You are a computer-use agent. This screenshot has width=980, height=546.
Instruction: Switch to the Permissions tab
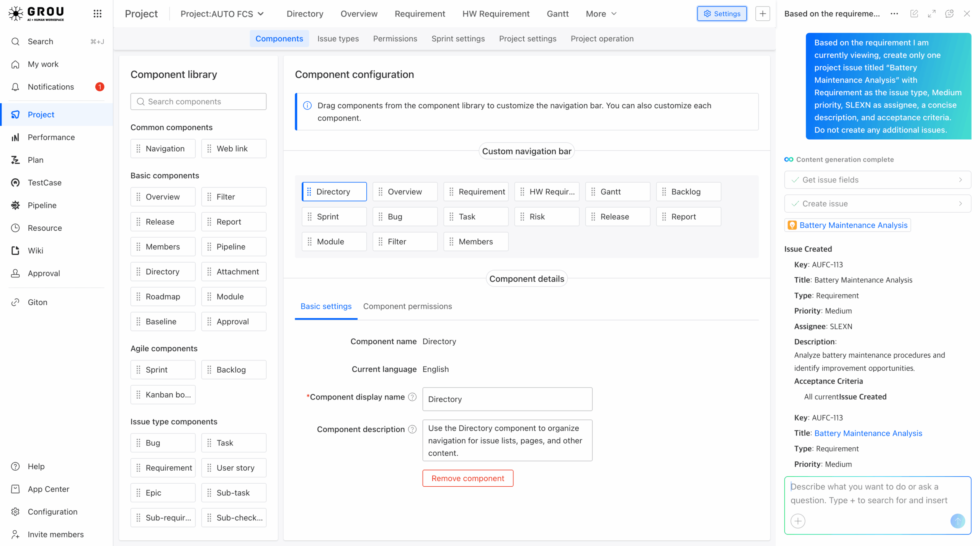[395, 39]
